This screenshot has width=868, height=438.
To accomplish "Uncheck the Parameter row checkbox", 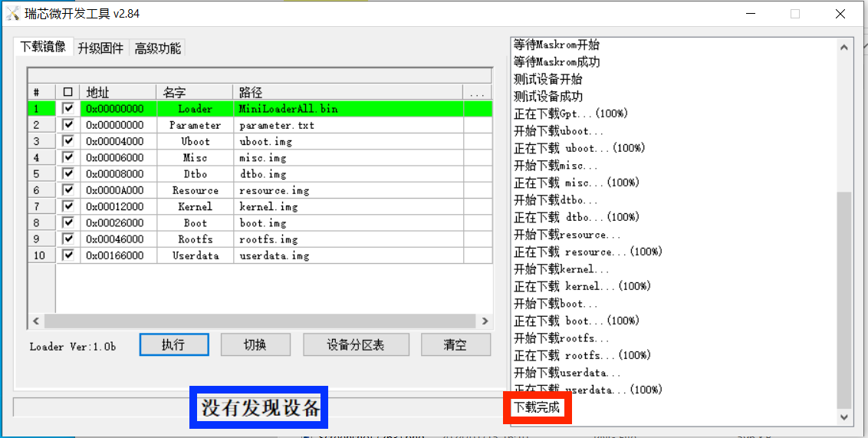I will (x=68, y=125).
